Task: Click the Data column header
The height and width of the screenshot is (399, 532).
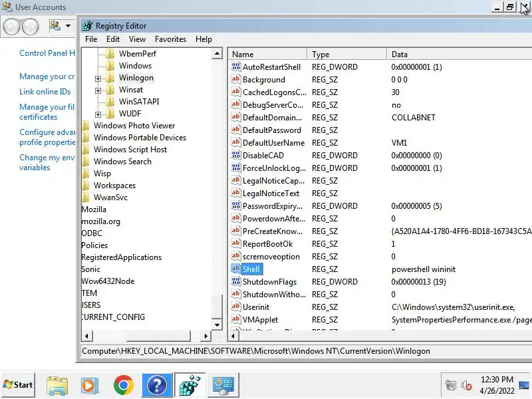Action: click(460, 55)
